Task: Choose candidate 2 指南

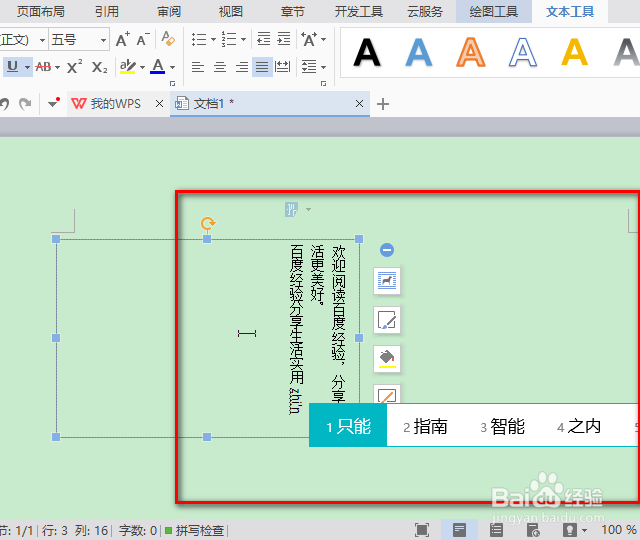Action: click(x=425, y=427)
